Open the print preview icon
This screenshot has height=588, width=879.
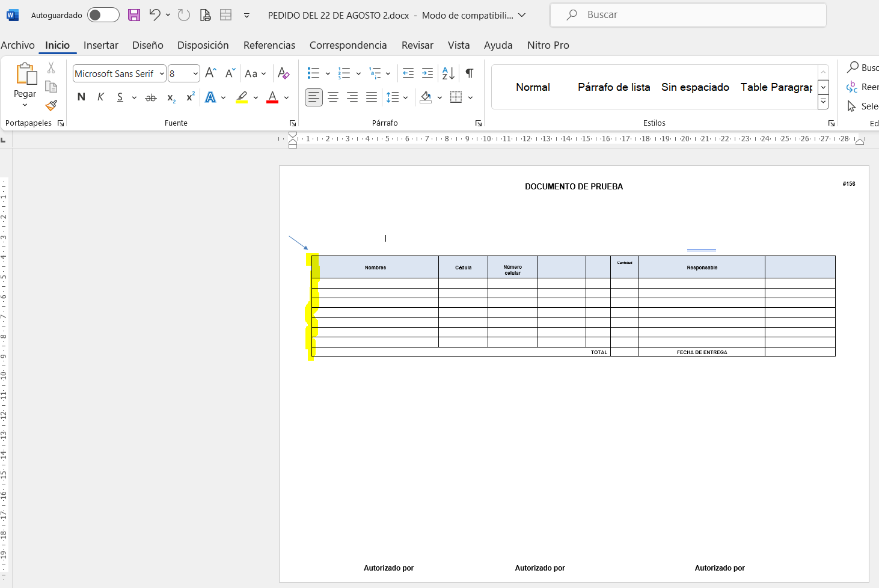(x=206, y=15)
